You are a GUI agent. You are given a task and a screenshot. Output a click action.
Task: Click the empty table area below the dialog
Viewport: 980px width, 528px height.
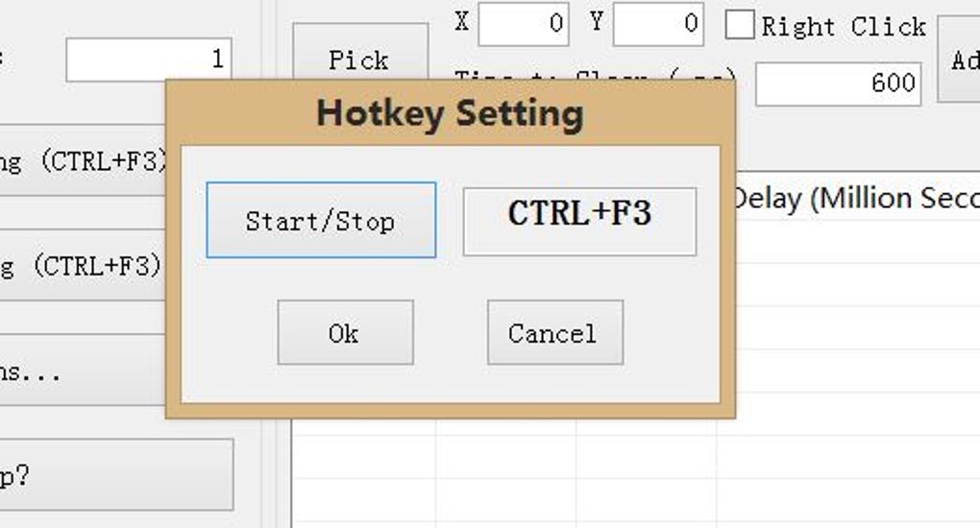[576, 475]
